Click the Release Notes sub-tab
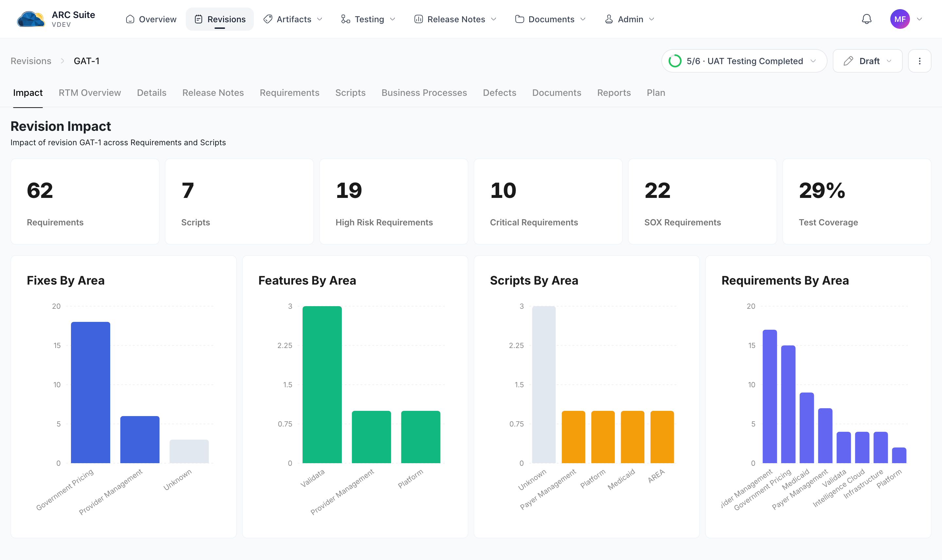The height and width of the screenshot is (560, 942). 213,93
